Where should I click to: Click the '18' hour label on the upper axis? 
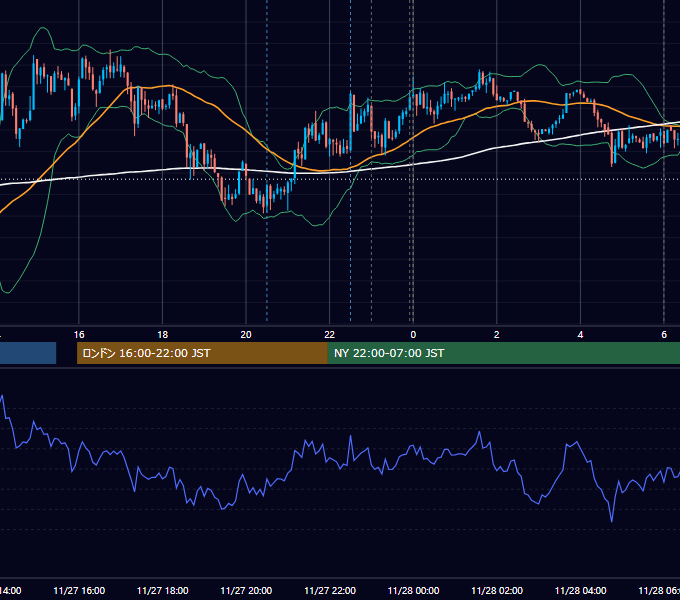pyautogui.click(x=163, y=335)
